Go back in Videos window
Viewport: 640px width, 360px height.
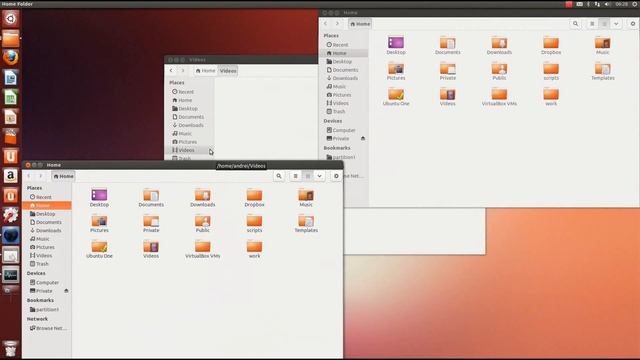(171, 71)
